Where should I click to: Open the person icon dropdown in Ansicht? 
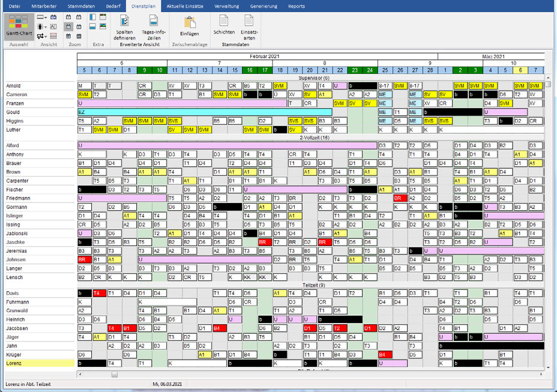[x=42, y=26]
